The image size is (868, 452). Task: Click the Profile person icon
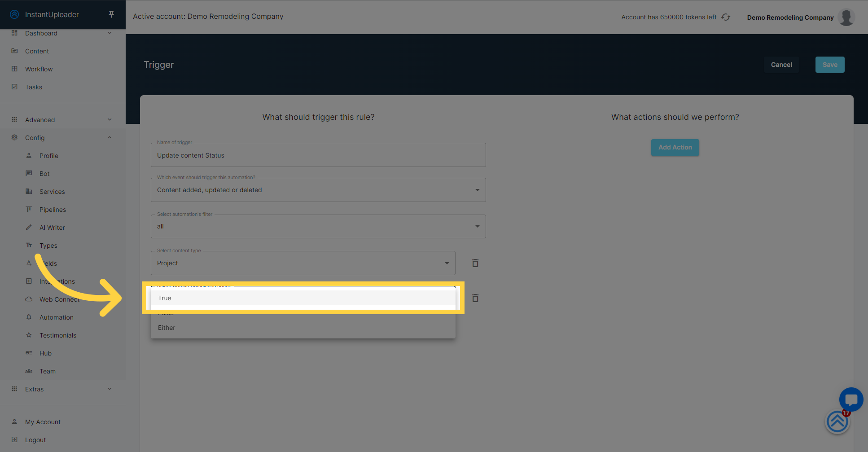coord(29,156)
